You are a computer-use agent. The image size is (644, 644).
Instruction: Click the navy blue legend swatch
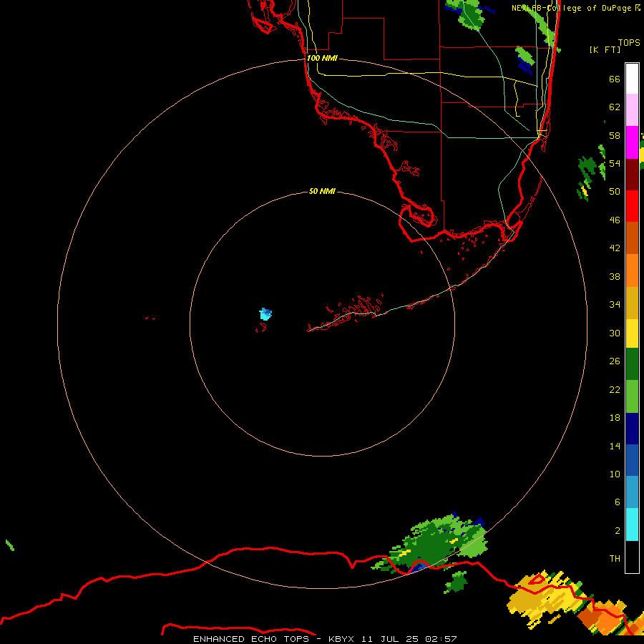pos(632,429)
